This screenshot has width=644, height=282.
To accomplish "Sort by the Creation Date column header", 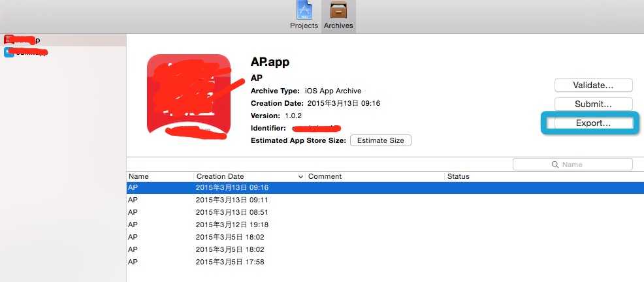I will coord(250,176).
